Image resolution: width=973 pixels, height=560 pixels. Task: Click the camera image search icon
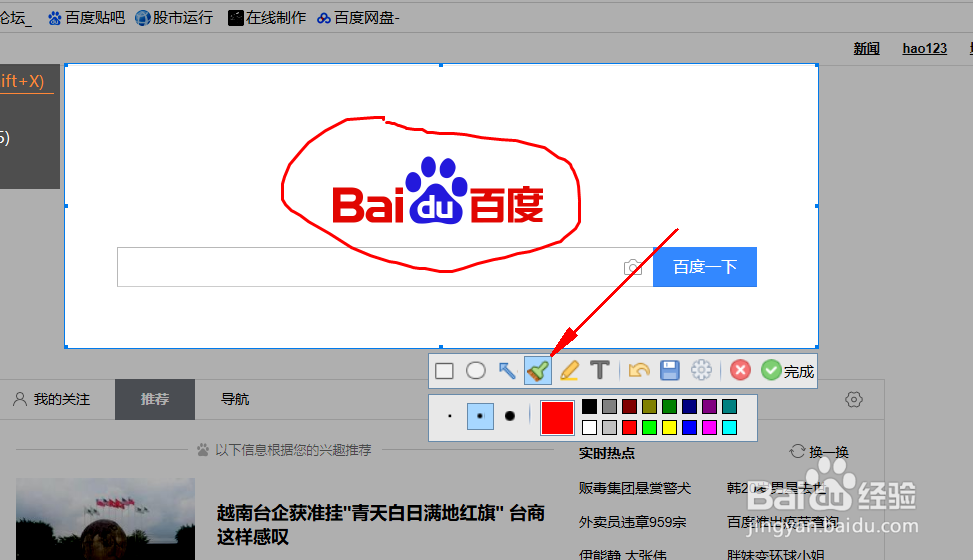[x=632, y=267]
